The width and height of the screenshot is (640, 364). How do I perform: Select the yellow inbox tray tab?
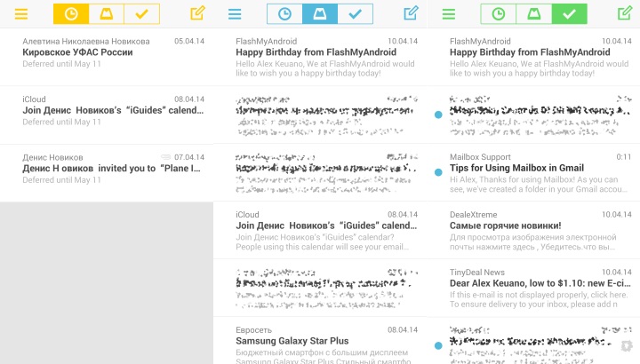(107, 14)
